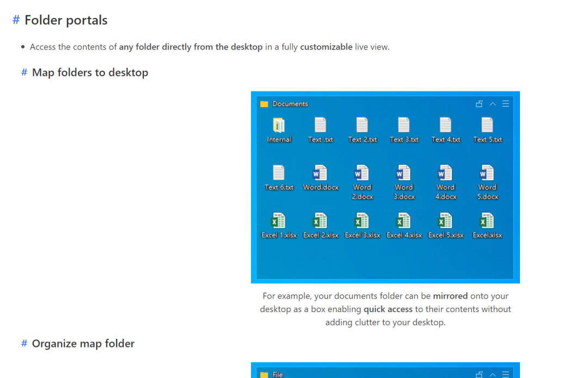Viewport: 588px width, 378px height.
Task: Click the Organize map folder anchor hash
Action: tap(24, 343)
